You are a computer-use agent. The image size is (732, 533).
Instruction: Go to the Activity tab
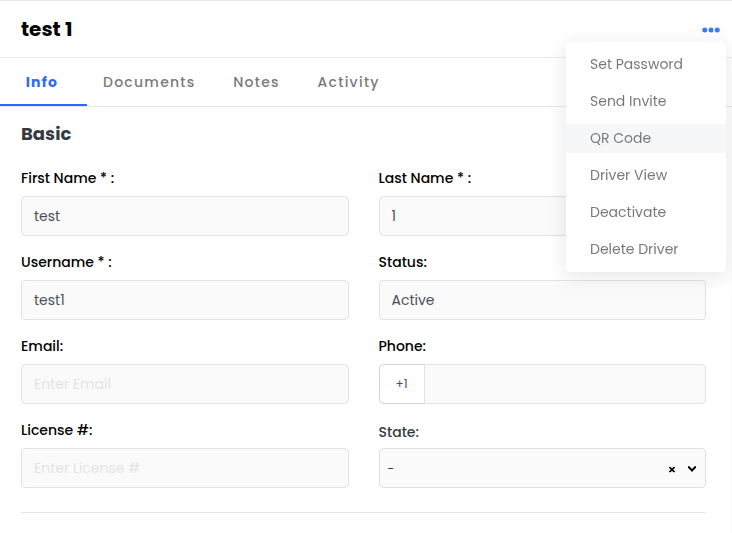click(348, 82)
